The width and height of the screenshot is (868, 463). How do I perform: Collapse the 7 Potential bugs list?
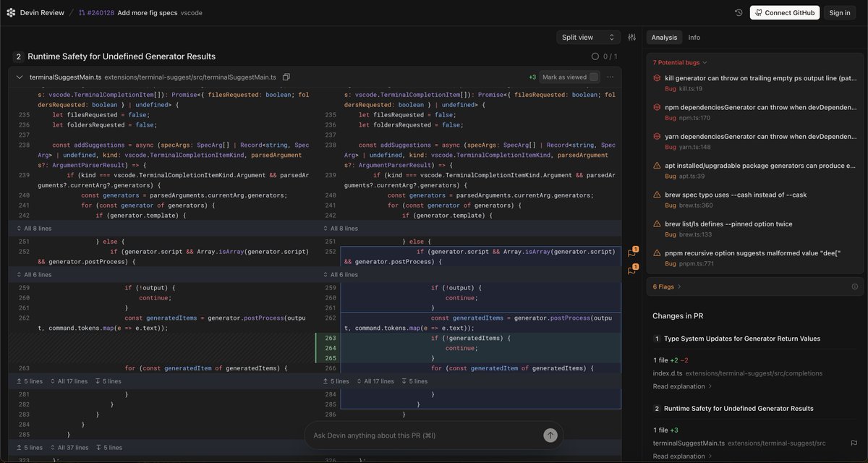704,61
